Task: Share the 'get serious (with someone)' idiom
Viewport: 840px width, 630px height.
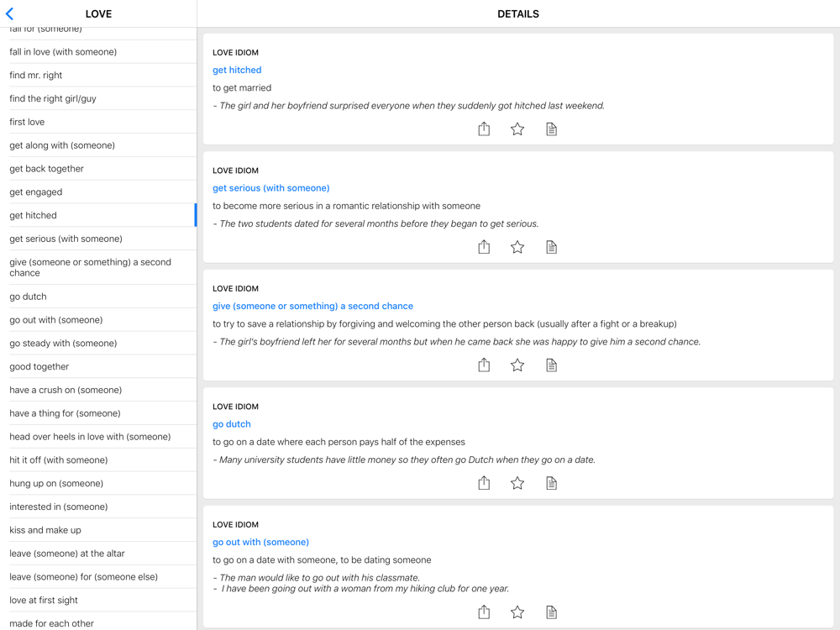Action: pos(484,247)
